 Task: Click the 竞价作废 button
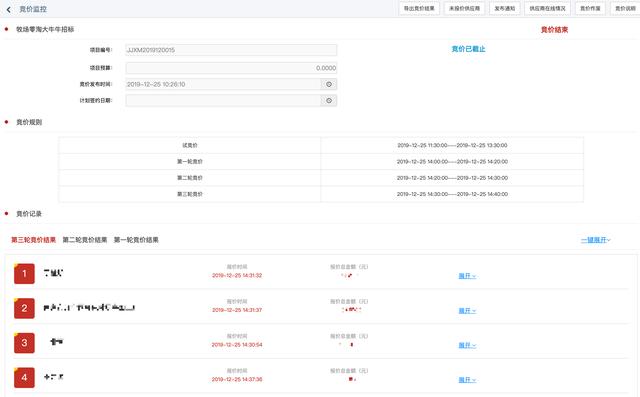click(590, 9)
